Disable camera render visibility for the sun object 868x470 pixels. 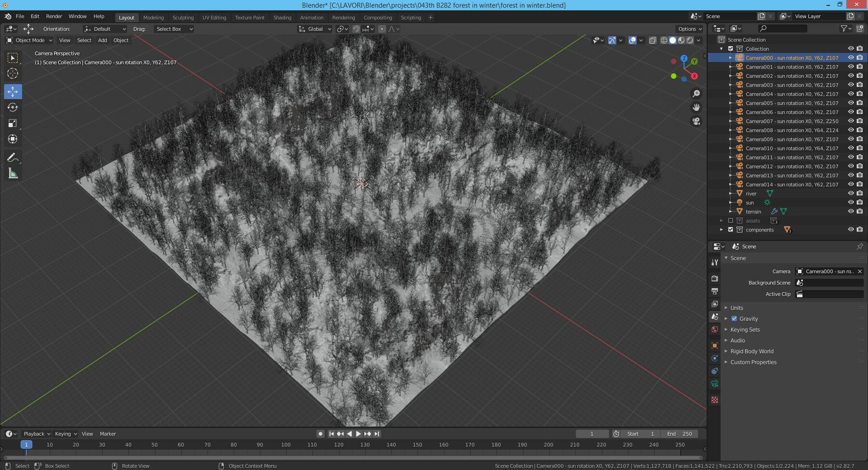click(859, 202)
